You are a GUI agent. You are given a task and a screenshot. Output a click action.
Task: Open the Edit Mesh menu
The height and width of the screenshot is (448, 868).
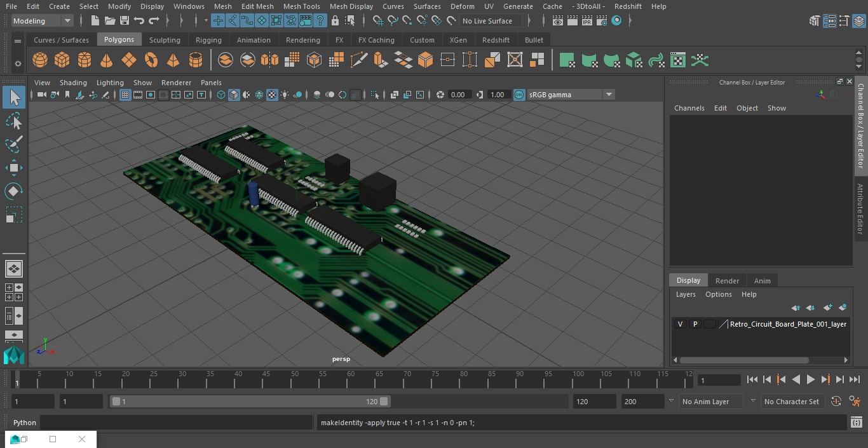click(257, 6)
